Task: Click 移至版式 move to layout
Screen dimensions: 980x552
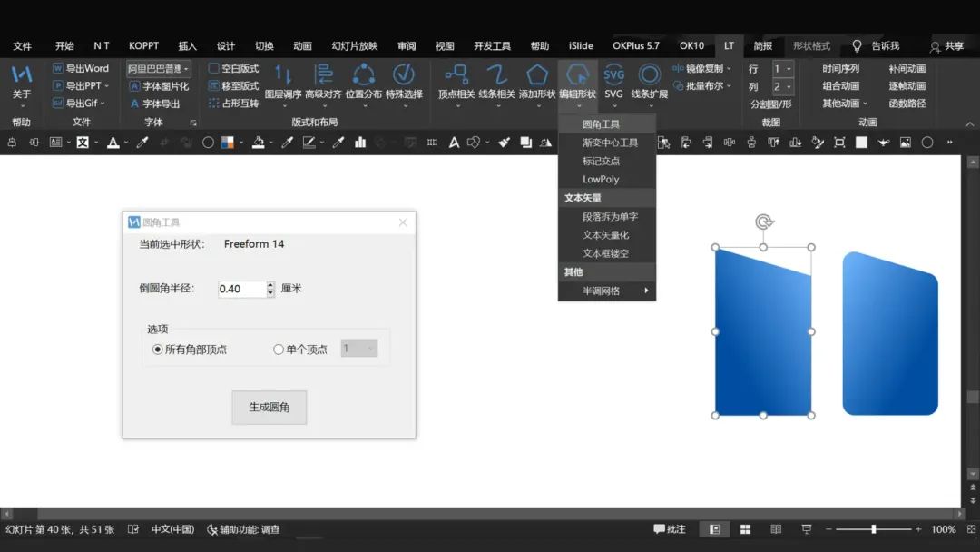Action: pos(233,85)
